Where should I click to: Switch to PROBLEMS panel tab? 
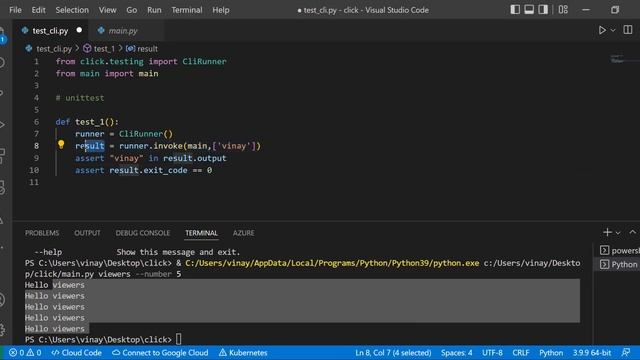(42, 233)
